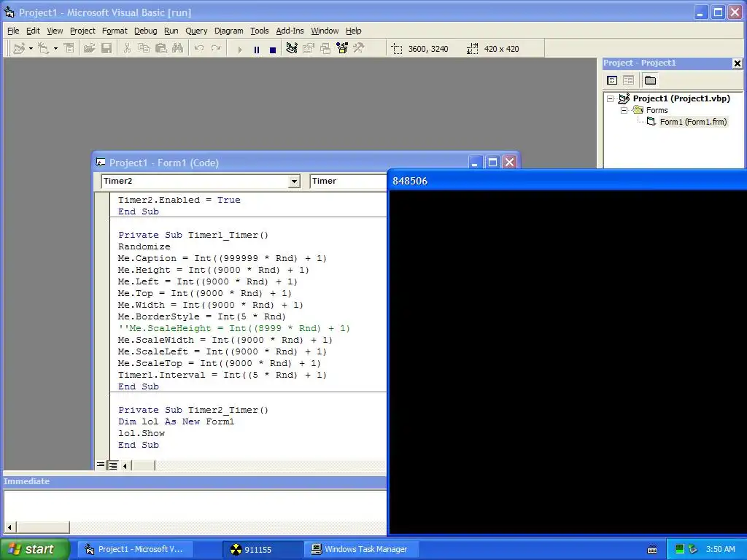Show the Project Explorer via toolbar icon
Image resolution: width=747 pixels, height=560 pixels.
click(292, 48)
